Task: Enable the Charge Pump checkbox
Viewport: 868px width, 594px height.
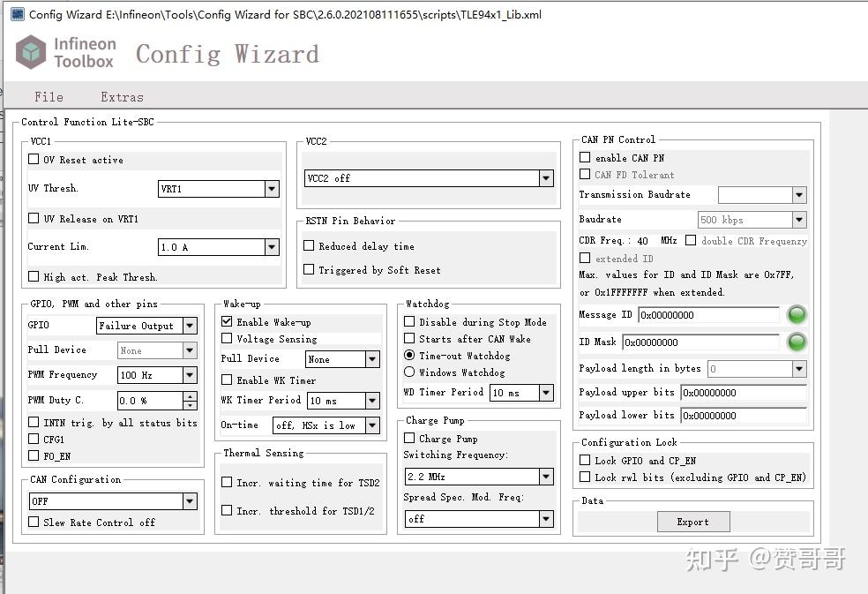Action: tap(409, 438)
